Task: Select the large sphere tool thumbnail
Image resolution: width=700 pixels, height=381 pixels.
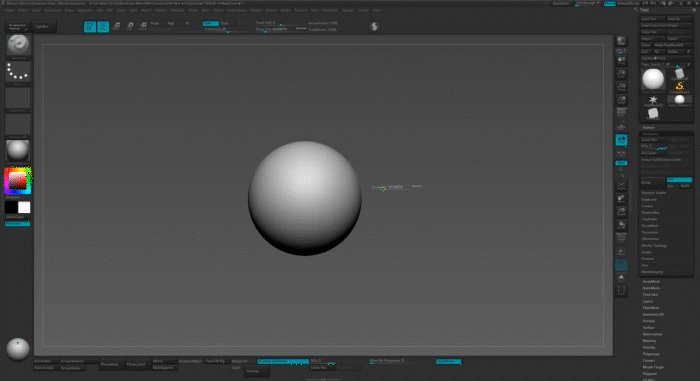Action: (653, 80)
